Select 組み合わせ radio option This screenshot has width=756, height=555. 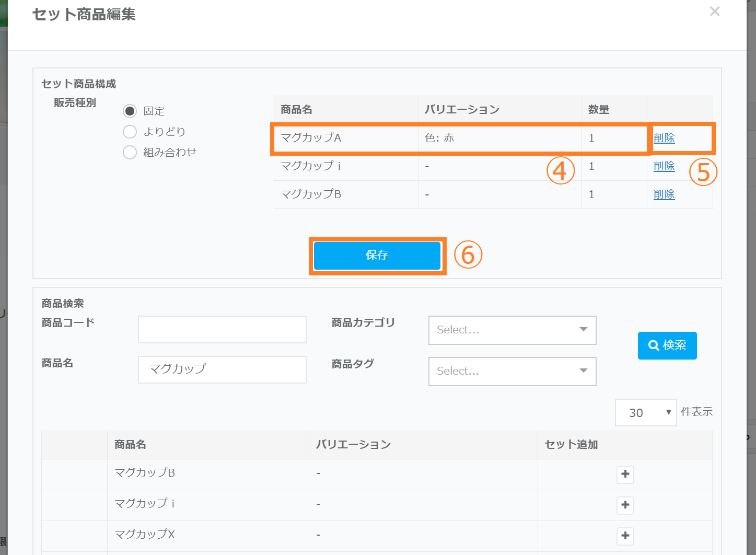click(x=130, y=153)
